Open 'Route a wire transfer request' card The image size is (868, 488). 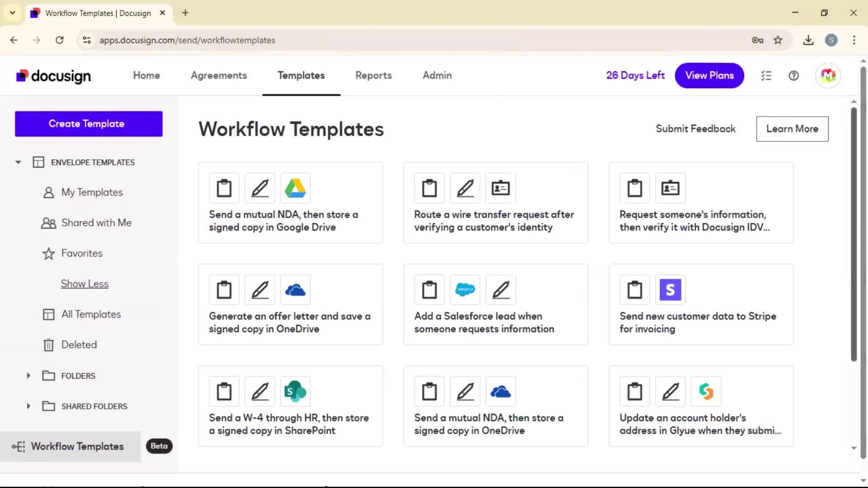coord(495,202)
